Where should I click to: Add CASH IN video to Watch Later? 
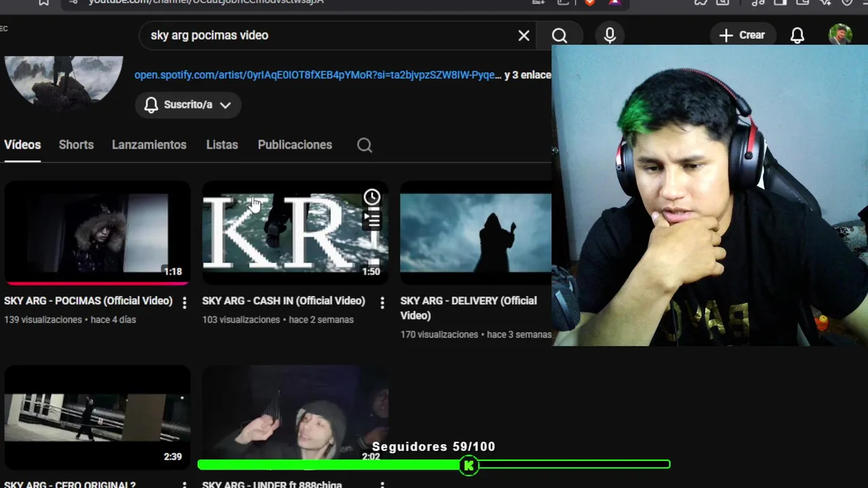point(372,197)
